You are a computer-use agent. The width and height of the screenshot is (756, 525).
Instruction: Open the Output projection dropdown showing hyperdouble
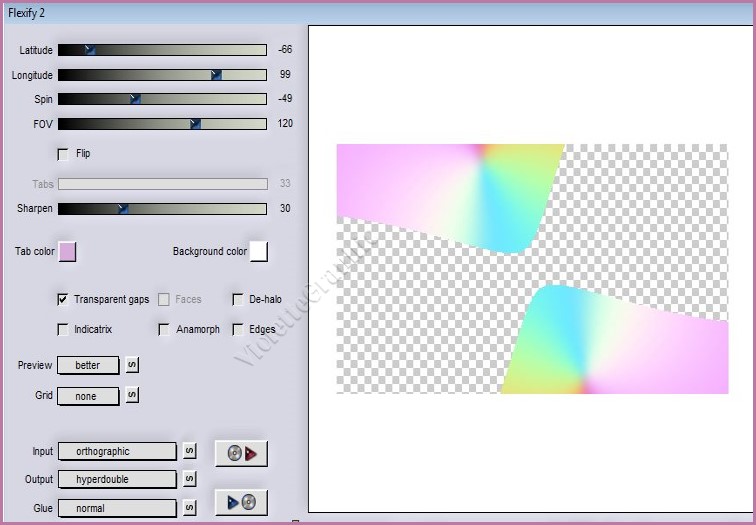(x=117, y=479)
